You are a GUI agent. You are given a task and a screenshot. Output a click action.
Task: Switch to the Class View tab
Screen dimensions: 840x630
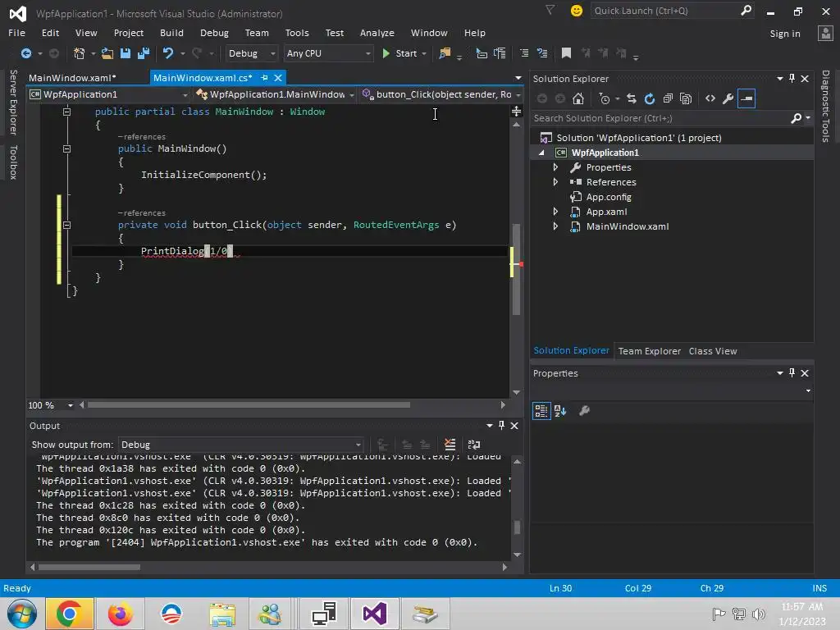tap(713, 351)
